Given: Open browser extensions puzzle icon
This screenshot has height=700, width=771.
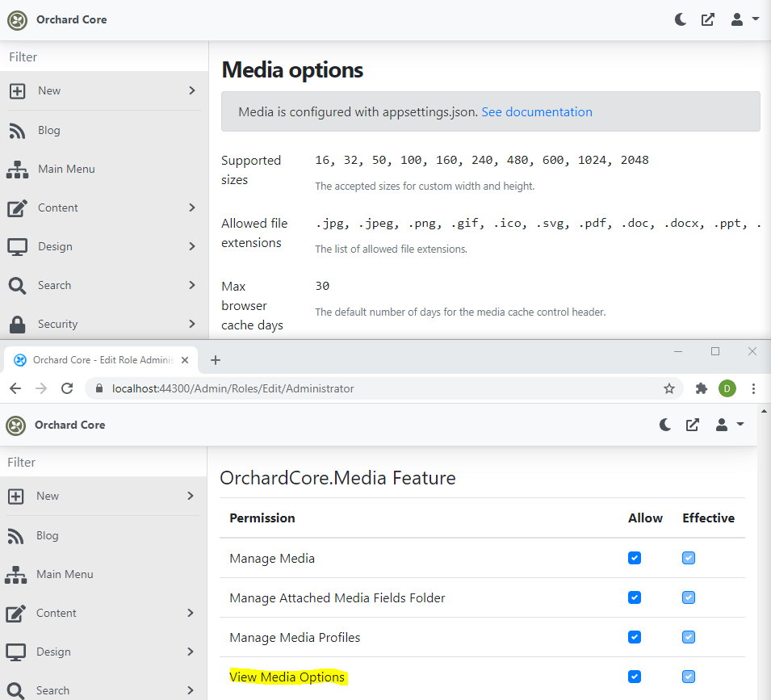Looking at the screenshot, I should tap(702, 389).
